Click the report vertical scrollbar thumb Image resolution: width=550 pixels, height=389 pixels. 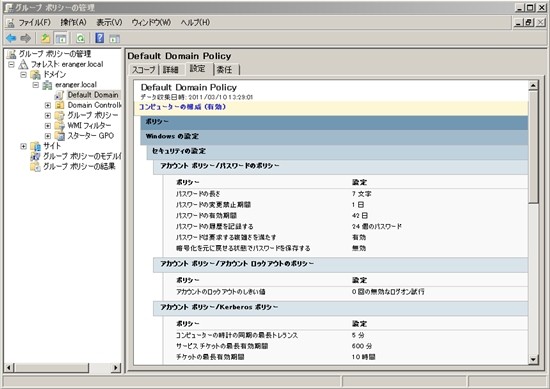coord(534,147)
